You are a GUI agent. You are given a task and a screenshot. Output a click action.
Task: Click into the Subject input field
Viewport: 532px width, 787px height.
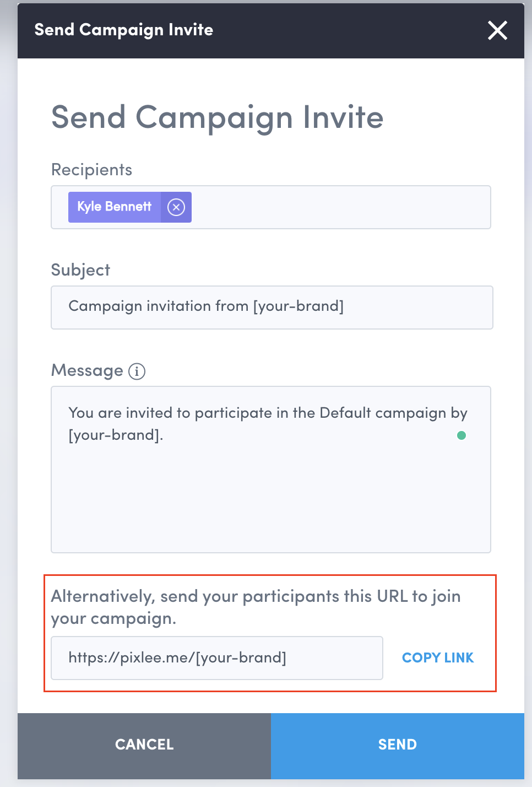coord(272,307)
